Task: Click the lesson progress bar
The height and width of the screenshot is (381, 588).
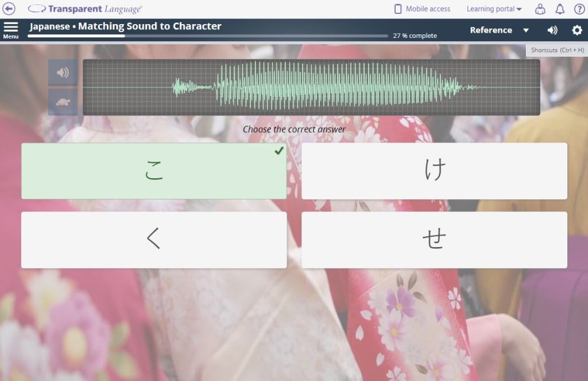Action: pyautogui.click(x=208, y=36)
